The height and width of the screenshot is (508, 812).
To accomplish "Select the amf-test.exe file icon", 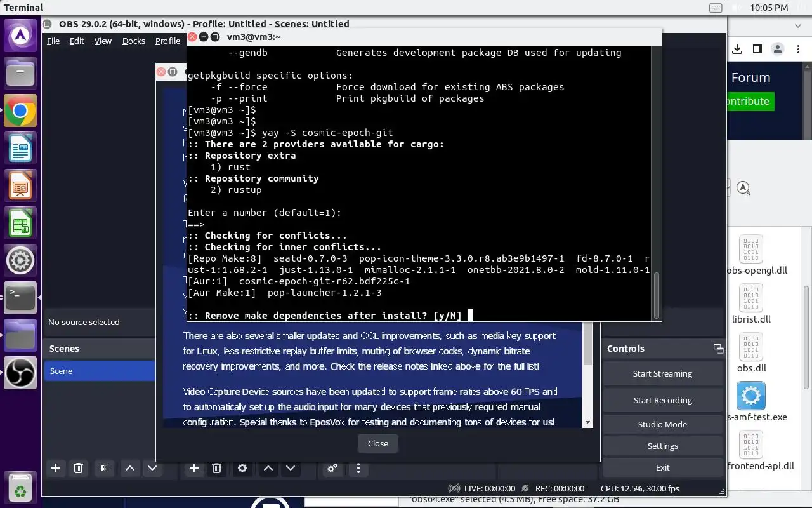I will point(751,396).
